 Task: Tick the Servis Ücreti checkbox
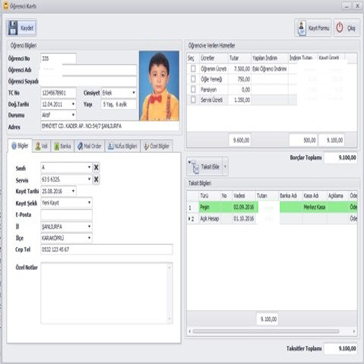point(193,100)
